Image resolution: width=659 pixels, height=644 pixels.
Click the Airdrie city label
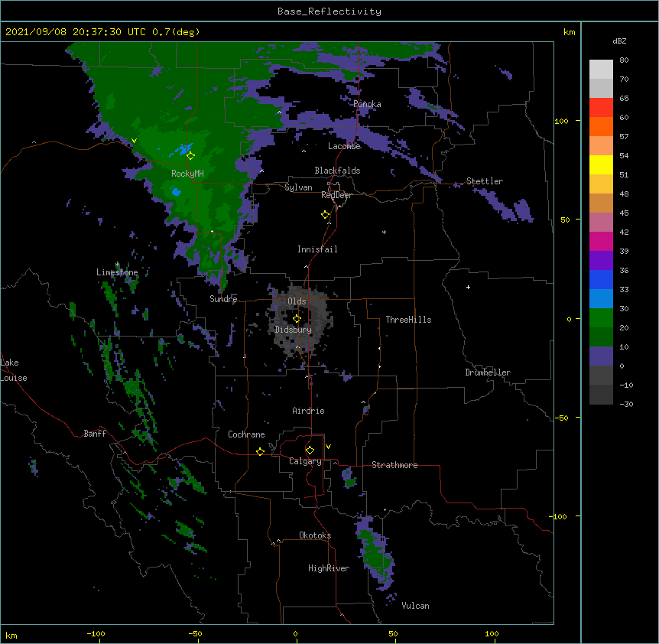pos(309,411)
